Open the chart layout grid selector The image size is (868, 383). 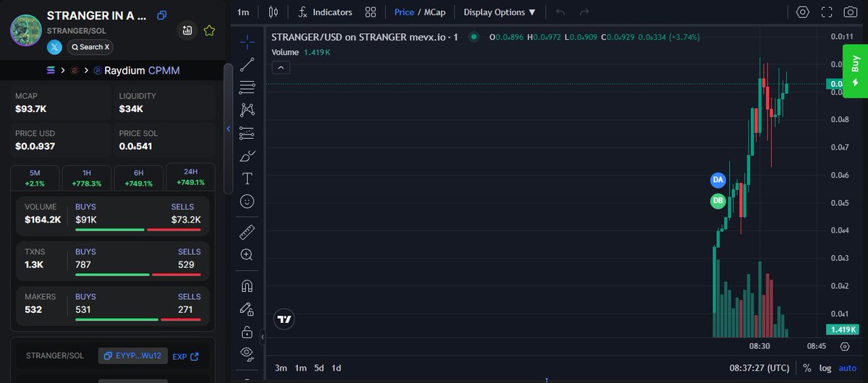[x=371, y=12]
